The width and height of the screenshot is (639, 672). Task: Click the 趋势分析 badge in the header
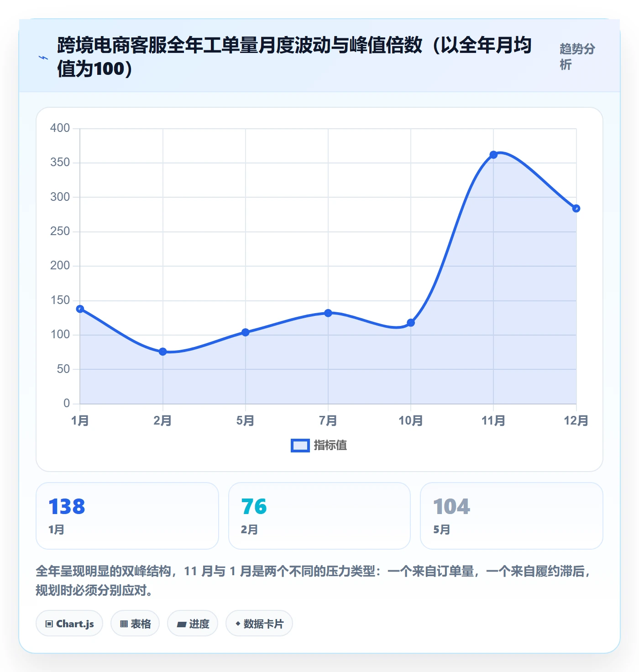[x=577, y=57]
